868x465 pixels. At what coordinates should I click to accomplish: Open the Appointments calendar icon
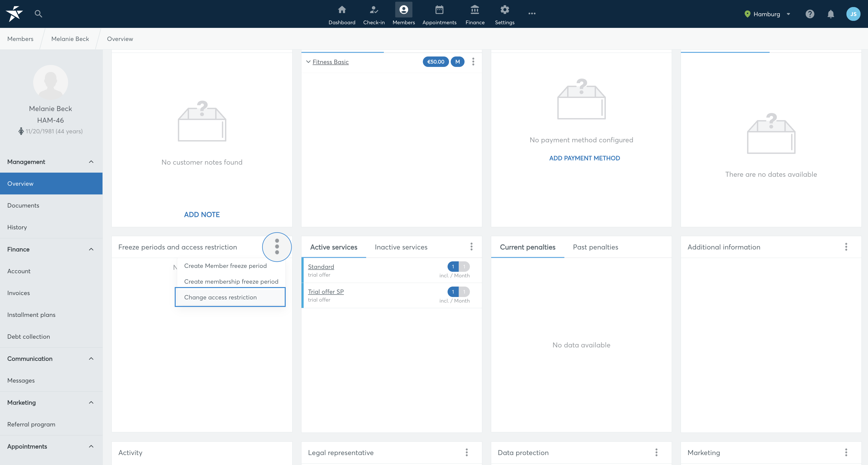point(439,10)
